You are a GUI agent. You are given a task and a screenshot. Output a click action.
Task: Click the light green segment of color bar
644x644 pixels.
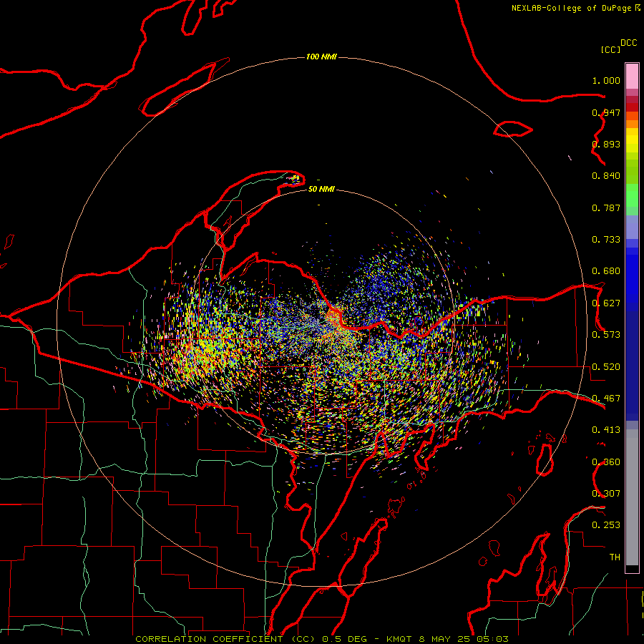(x=632, y=195)
